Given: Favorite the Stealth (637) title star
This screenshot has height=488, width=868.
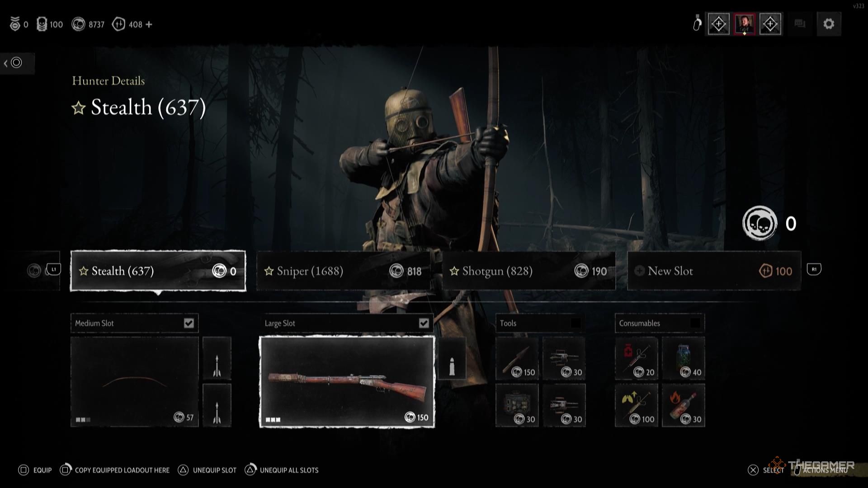Looking at the screenshot, I should tap(79, 108).
